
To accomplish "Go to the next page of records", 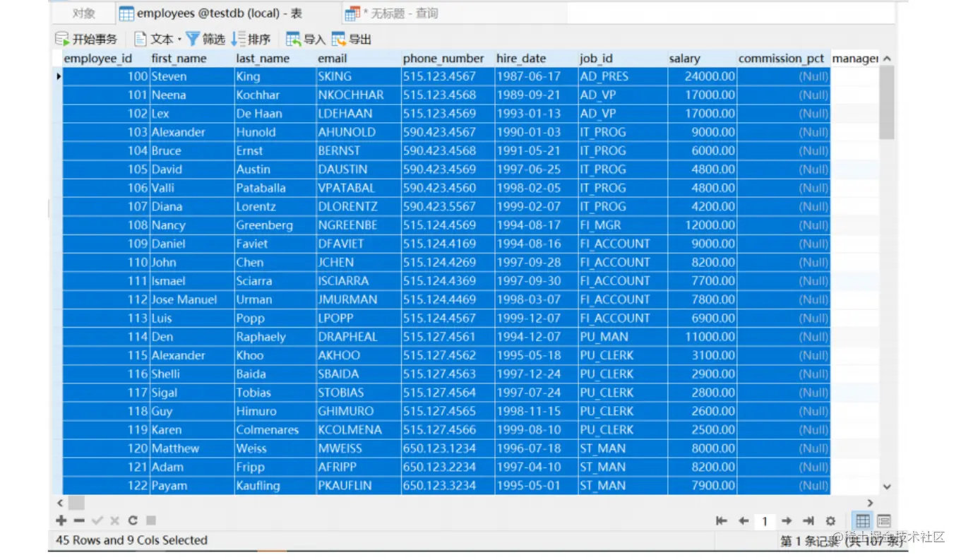I will [x=787, y=521].
